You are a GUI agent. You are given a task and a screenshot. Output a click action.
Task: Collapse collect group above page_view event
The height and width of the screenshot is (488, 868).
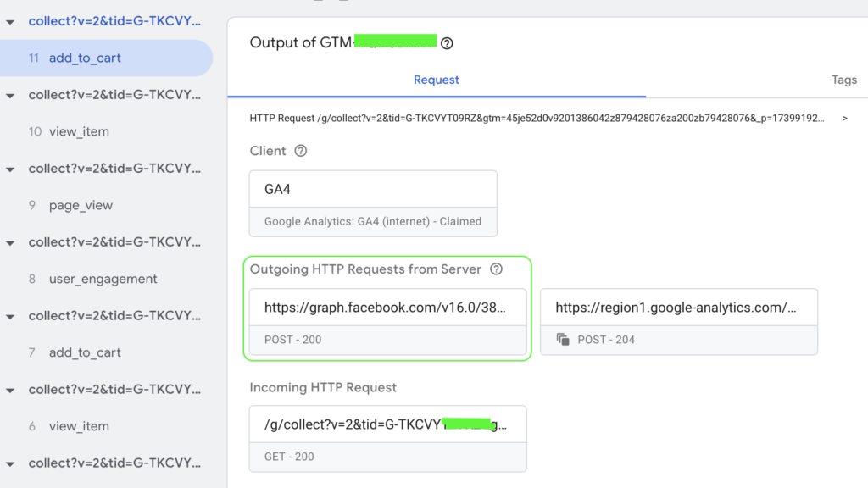coord(10,169)
